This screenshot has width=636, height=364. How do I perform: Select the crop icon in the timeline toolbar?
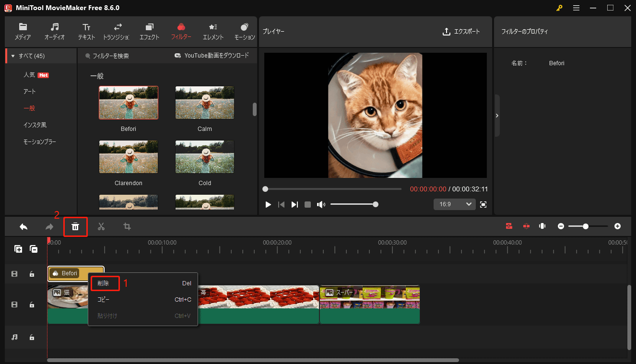coord(127,226)
